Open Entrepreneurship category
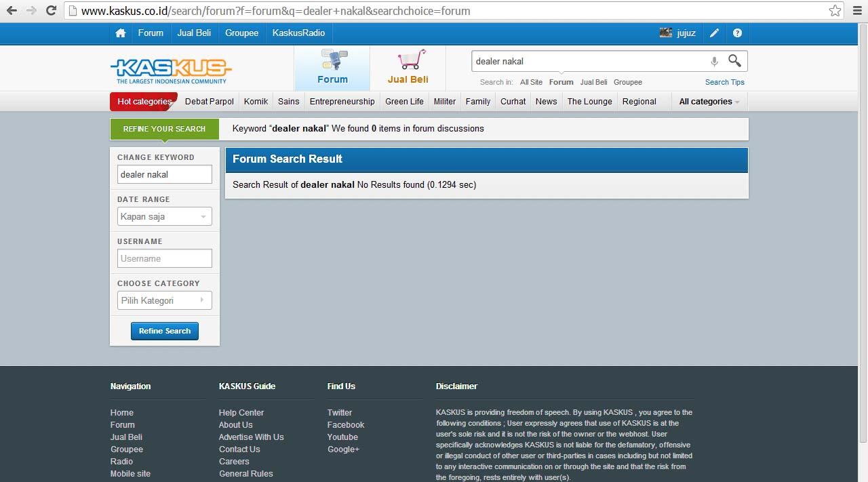868x482 pixels. click(x=342, y=102)
